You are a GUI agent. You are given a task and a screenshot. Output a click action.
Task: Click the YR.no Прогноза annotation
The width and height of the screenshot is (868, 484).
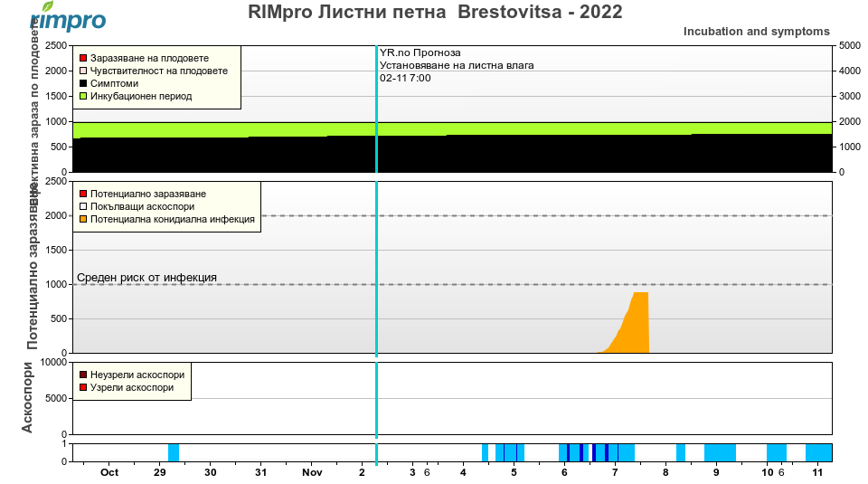pos(420,52)
